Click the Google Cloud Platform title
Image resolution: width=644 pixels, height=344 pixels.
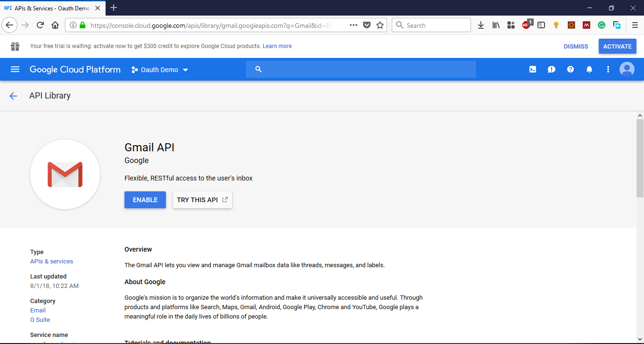point(75,69)
